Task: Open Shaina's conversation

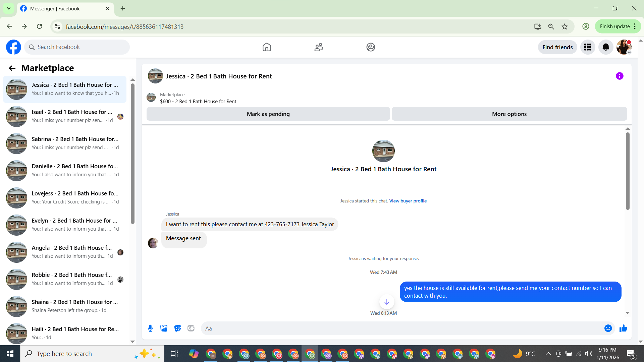Action: coord(65,306)
